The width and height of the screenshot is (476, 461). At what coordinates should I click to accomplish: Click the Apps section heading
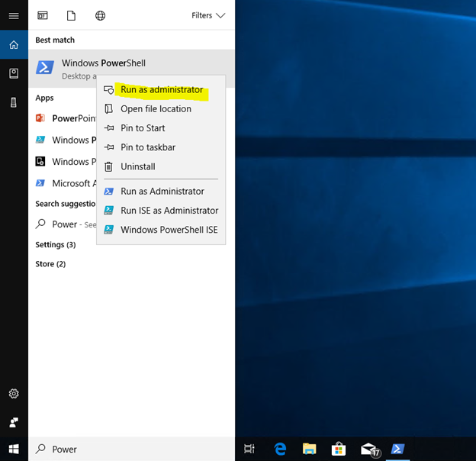tap(44, 98)
